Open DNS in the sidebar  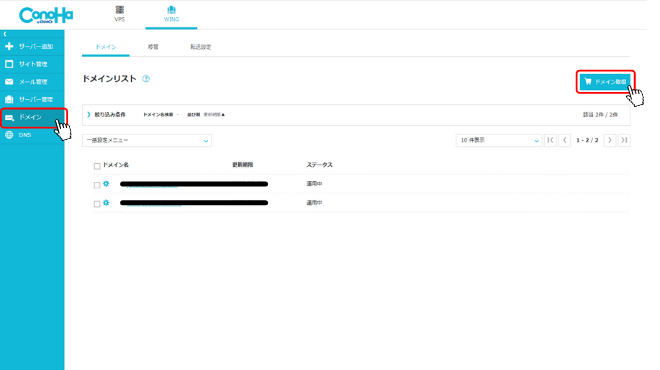(32, 135)
